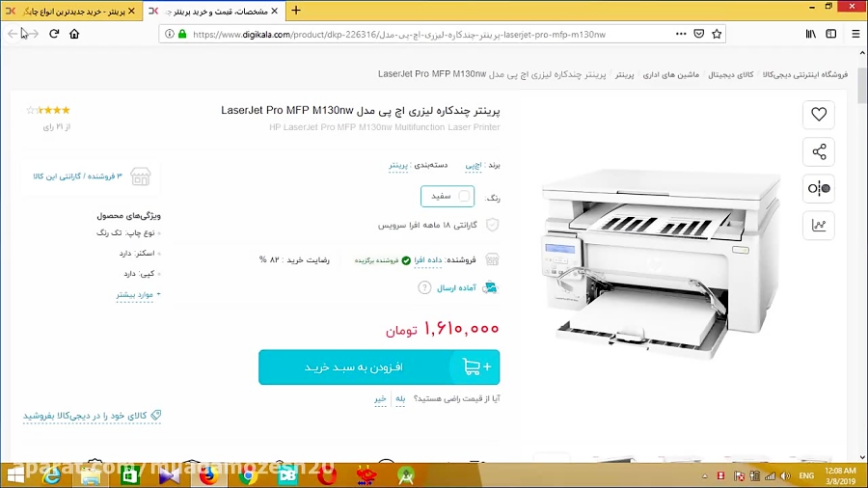
Task: Click افزودن به سبد خرید button
Action: coord(379,366)
